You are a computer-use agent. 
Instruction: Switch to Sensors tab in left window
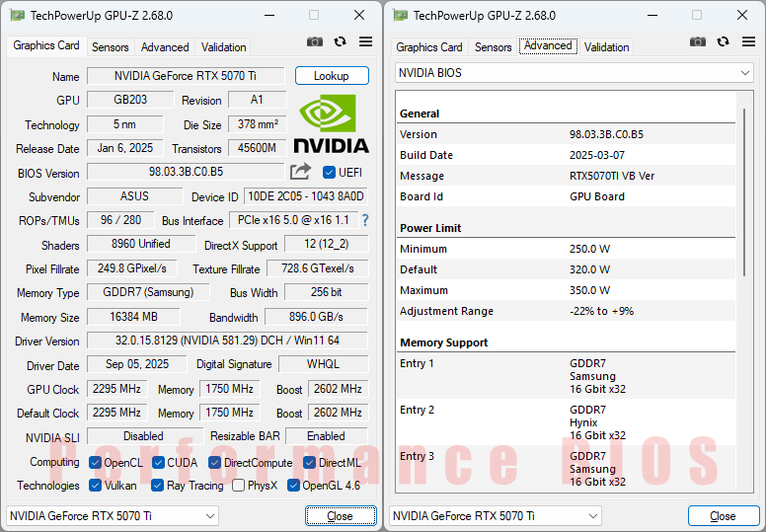coord(111,46)
